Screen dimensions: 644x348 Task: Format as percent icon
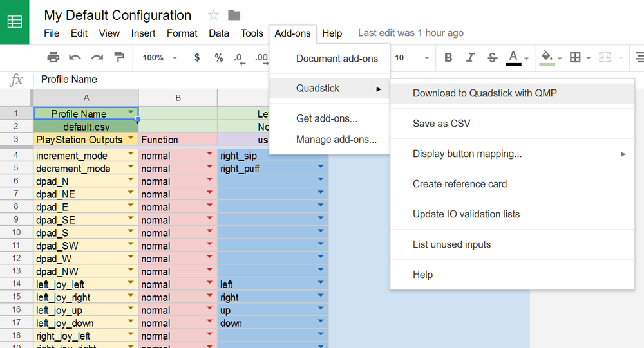tap(219, 58)
